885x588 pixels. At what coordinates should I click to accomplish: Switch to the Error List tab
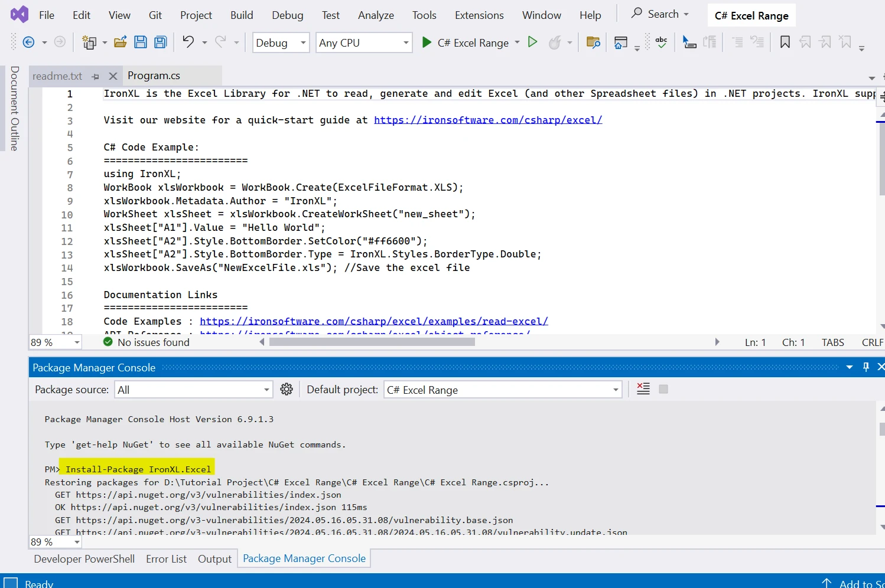(166, 559)
